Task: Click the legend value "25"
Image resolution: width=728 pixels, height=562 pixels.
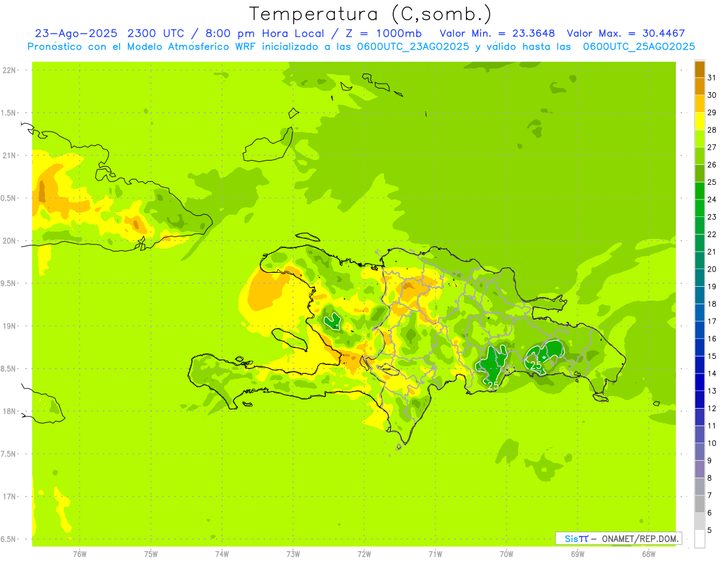Action: coord(712,182)
